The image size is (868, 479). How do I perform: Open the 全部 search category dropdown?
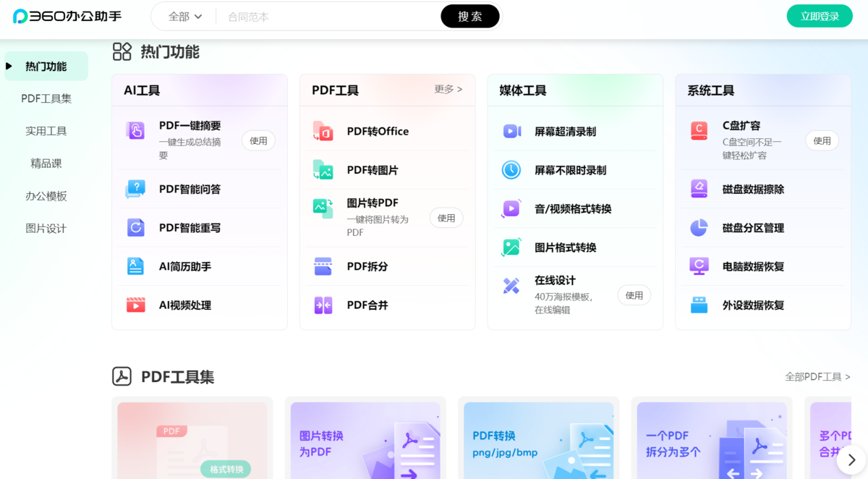coord(182,15)
